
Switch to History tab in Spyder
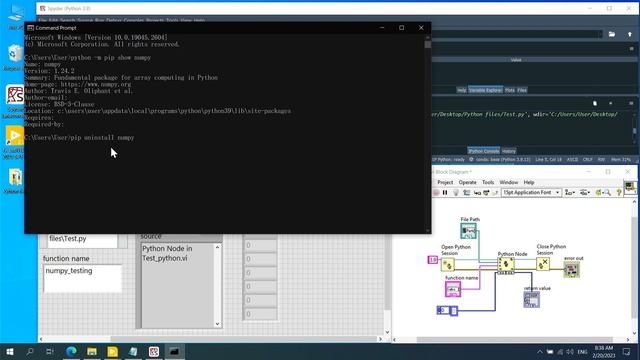(509, 151)
